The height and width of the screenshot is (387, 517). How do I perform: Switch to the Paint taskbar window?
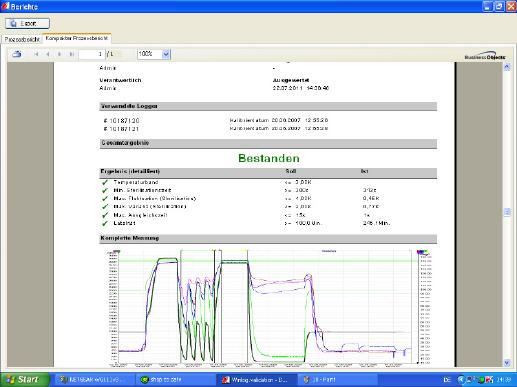338,380
